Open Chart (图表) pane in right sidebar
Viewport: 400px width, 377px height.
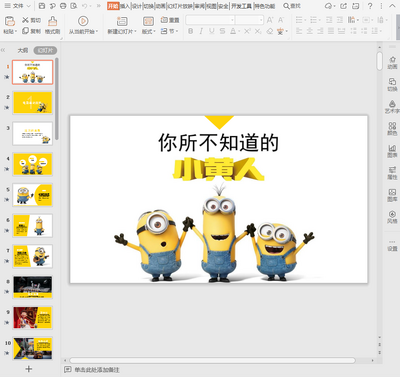tap(392, 151)
